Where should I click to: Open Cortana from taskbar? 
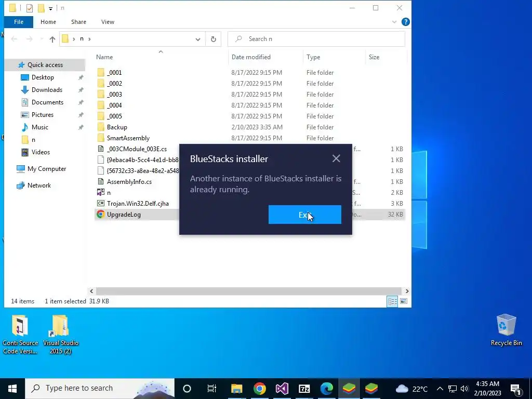187,389
